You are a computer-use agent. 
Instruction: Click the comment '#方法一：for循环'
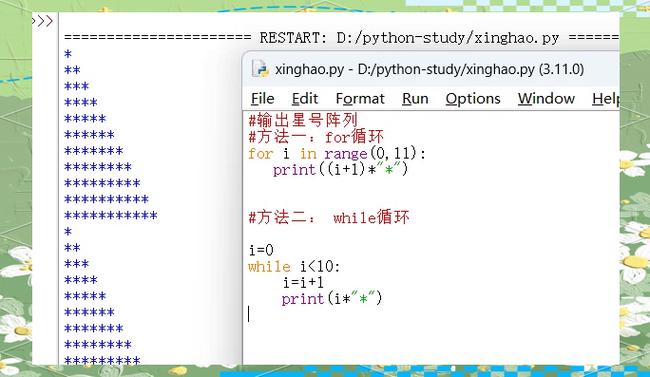[x=315, y=136]
